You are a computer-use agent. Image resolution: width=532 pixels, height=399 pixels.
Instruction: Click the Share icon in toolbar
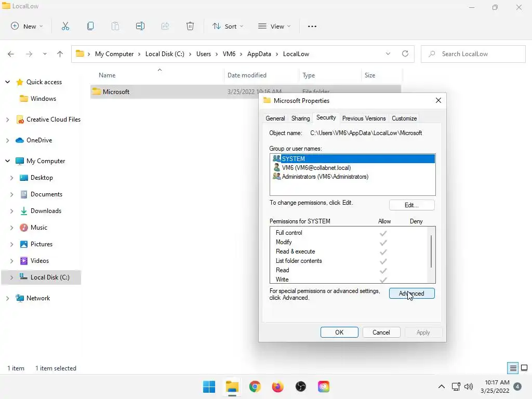tap(165, 26)
